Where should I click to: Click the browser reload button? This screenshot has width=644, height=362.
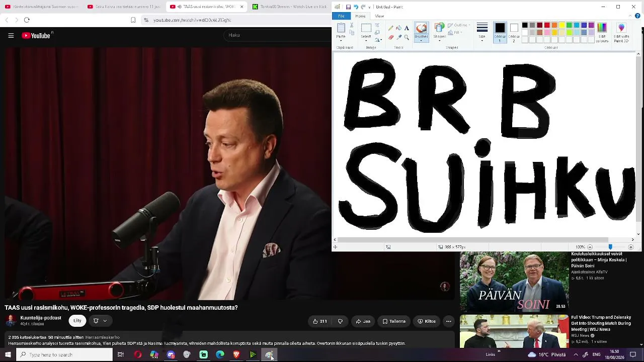(x=27, y=20)
